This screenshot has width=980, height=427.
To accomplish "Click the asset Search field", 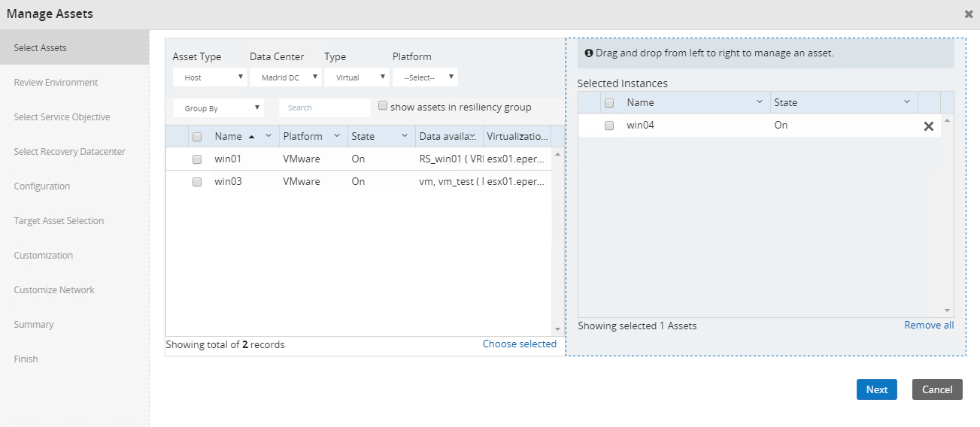I will 324,108.
